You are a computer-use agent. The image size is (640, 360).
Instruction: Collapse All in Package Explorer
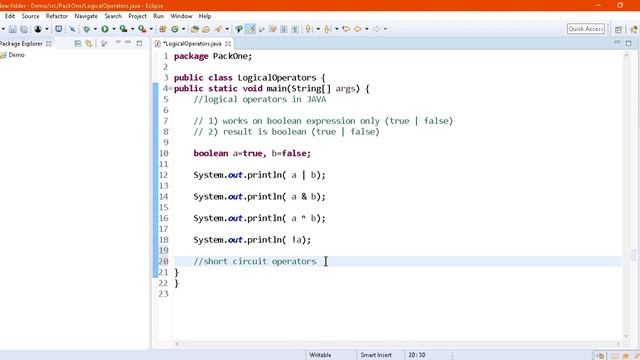78,43
